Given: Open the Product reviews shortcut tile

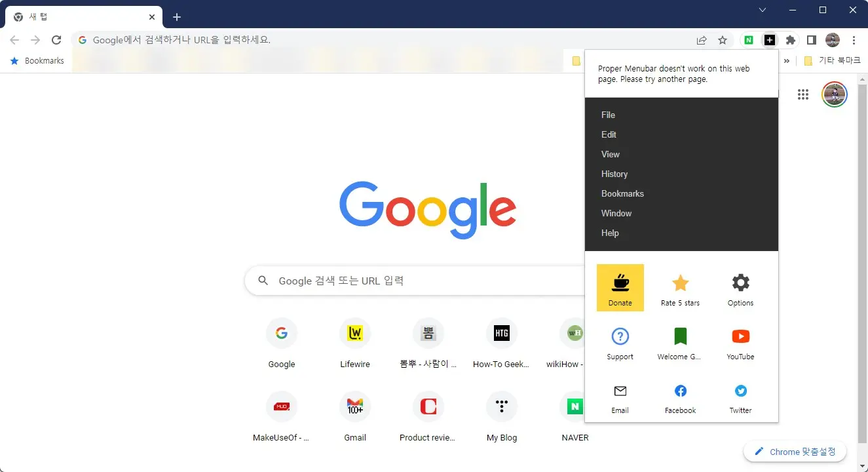Looking at the screenshot, I should pos(428,416).
